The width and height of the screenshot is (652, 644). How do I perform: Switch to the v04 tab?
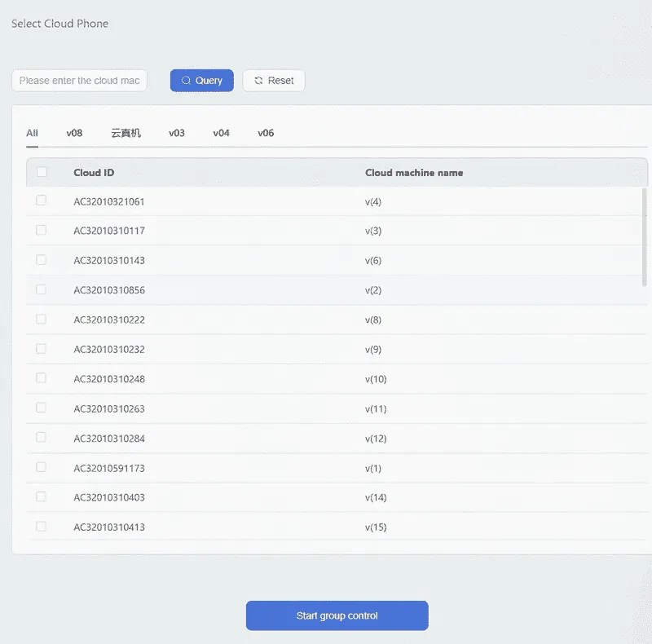coord(221,132)
